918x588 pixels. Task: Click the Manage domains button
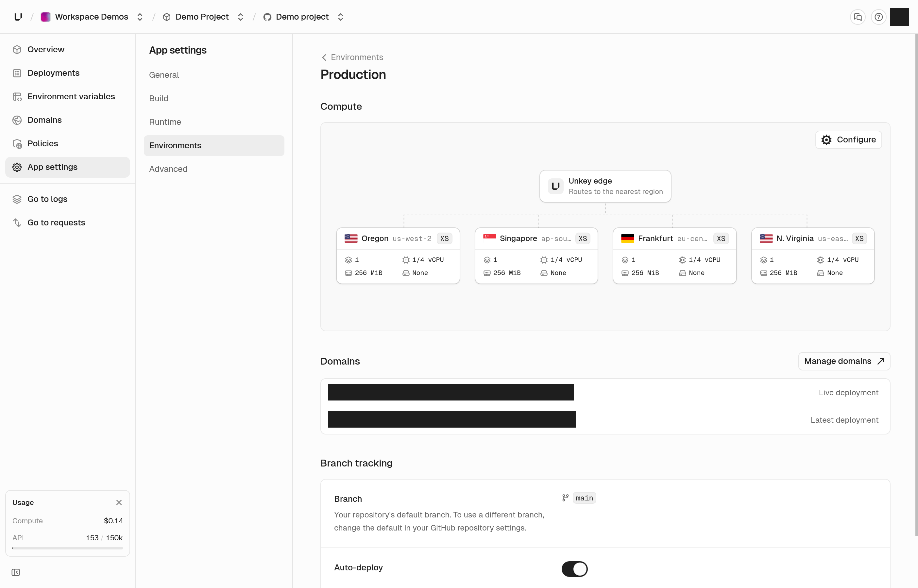click(844, 361)
